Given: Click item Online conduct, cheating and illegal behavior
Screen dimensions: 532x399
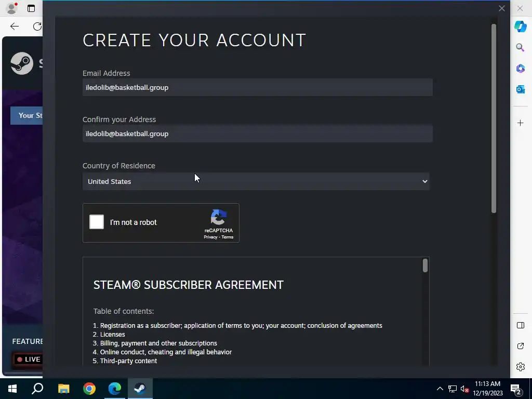Looking at the screenshot, I should 166,352.
